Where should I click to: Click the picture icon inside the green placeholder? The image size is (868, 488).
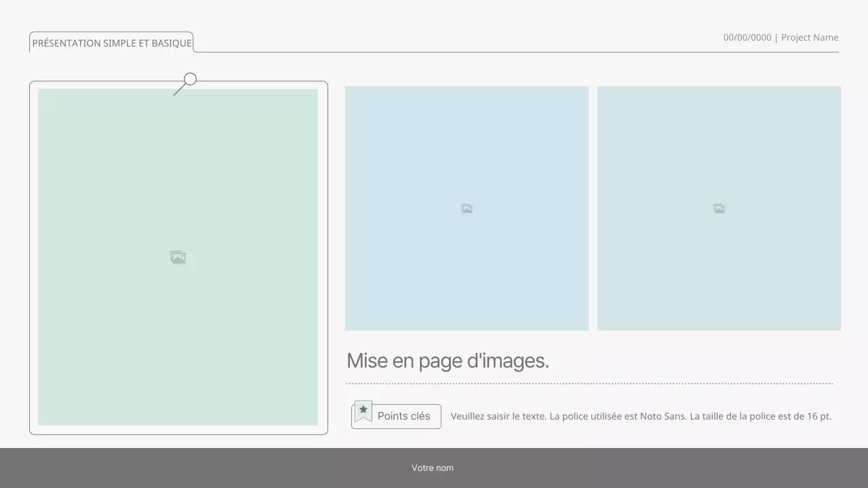178,258
